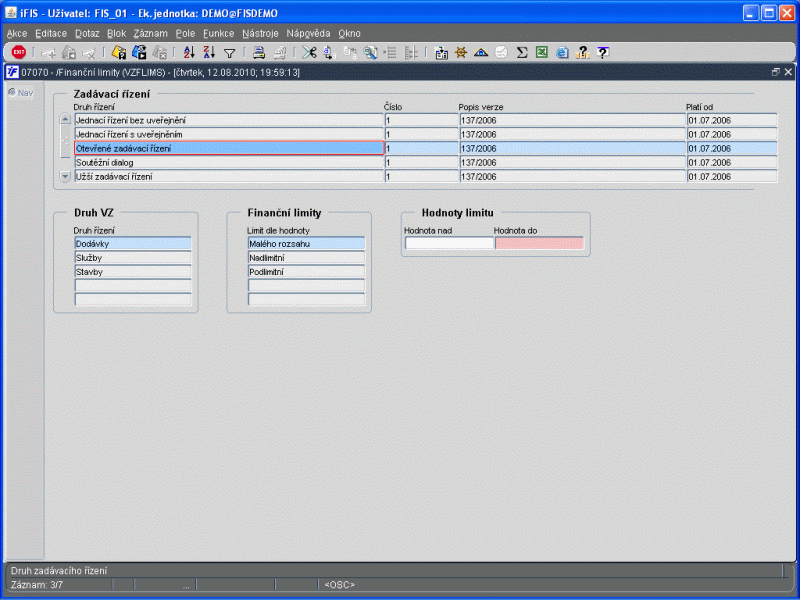This screenshot has height=600, width=800.
Task: Select Dodávky in Druh VZ list
Action: tap(133, 244)
